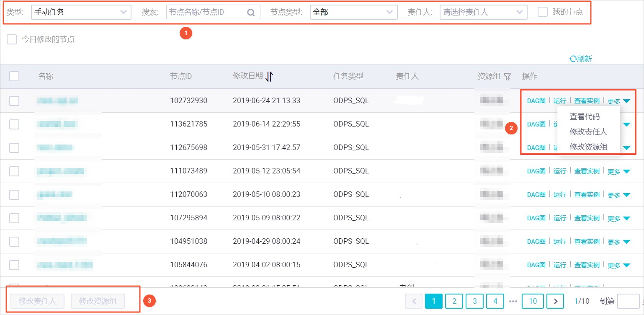
Task: Click the current page 1 button
Action: 434,301
